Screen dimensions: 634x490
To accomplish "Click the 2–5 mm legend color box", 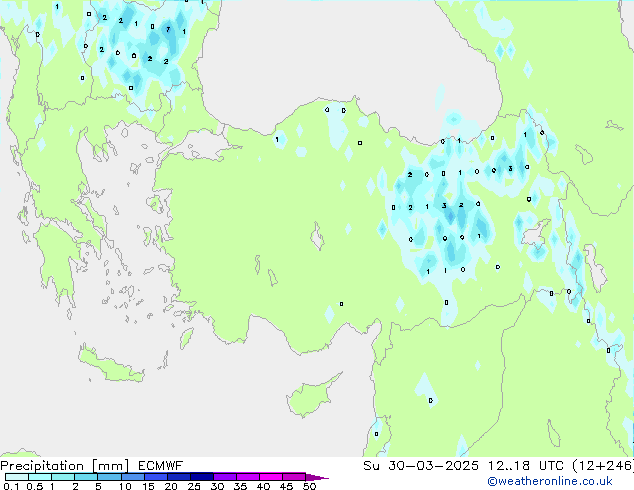I will coord(86,477).
